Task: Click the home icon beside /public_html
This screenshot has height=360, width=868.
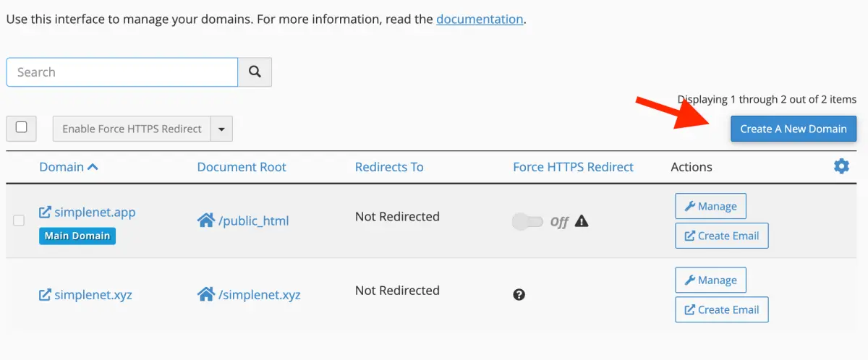Action: (205, 220)
